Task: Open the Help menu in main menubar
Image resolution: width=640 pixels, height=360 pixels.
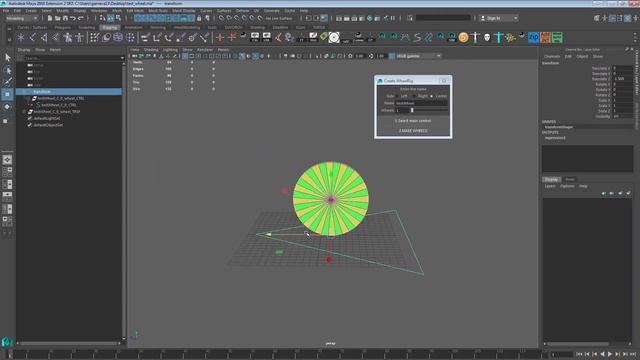Action: [304, 11]
